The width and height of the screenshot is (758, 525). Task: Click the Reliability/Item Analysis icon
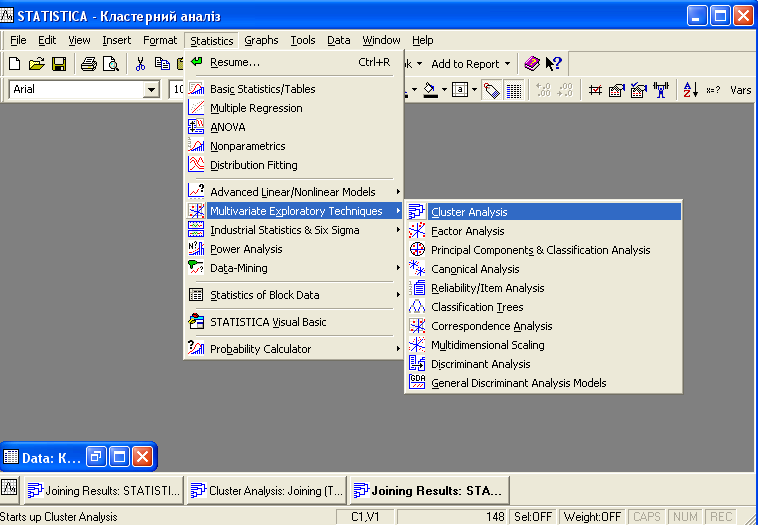[x=417, y=288]
